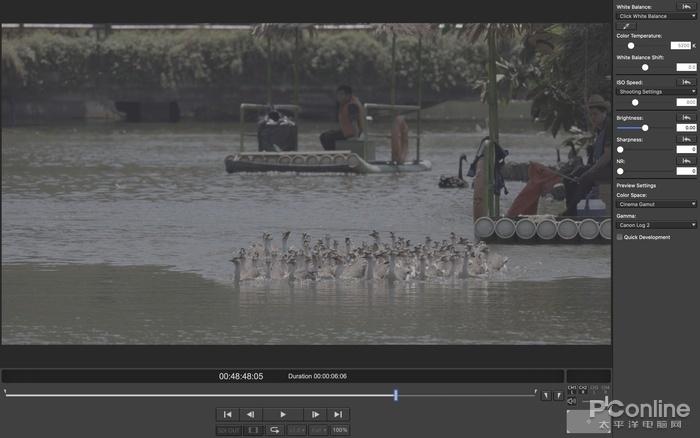Click the NR slider handle
The height and width of the screenshot is (438, 700).
(x=620, y=171)
